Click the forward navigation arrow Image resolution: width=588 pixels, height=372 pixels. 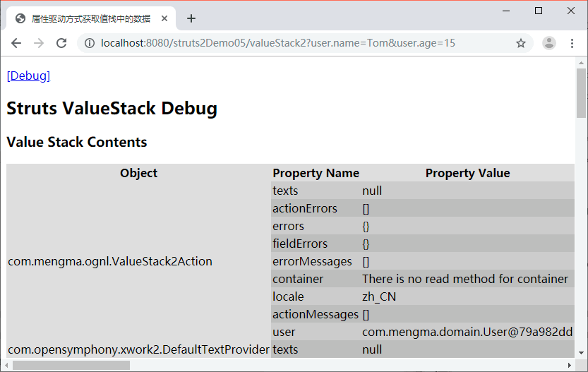coord(39,43)
